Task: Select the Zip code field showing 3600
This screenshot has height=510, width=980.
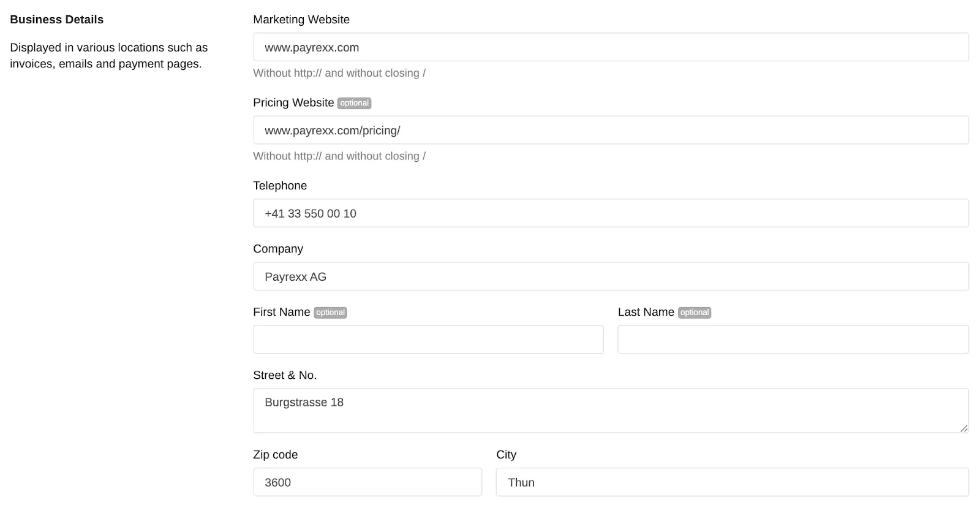Action: [x=367, y=482]
